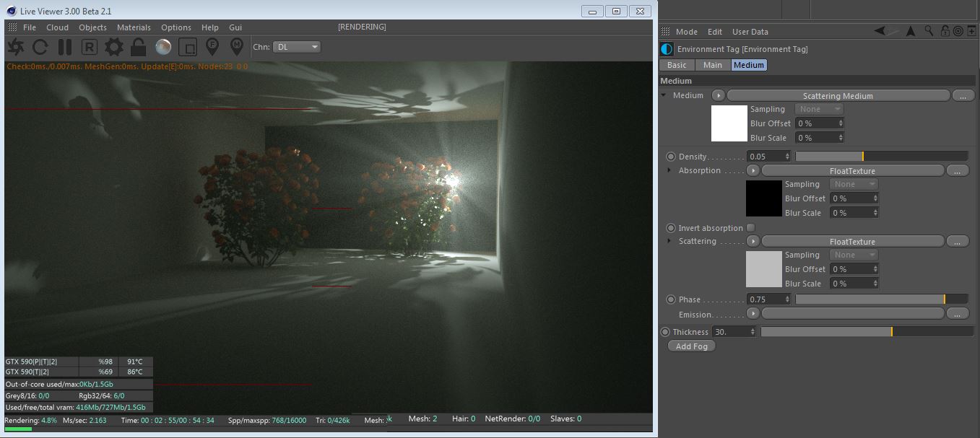Expand the Absorption section triangle
The height and width of the screenshot is (438, 980).
point(670,170)
